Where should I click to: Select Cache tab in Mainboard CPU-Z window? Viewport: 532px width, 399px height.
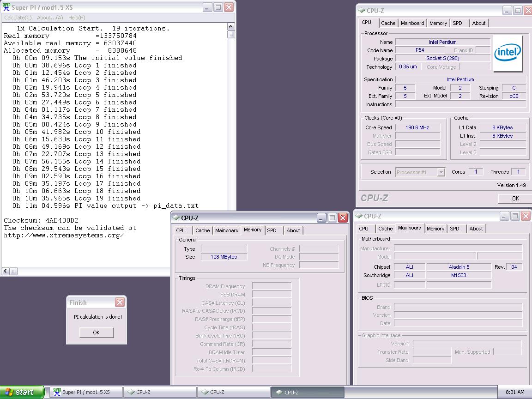click(386, 229)
